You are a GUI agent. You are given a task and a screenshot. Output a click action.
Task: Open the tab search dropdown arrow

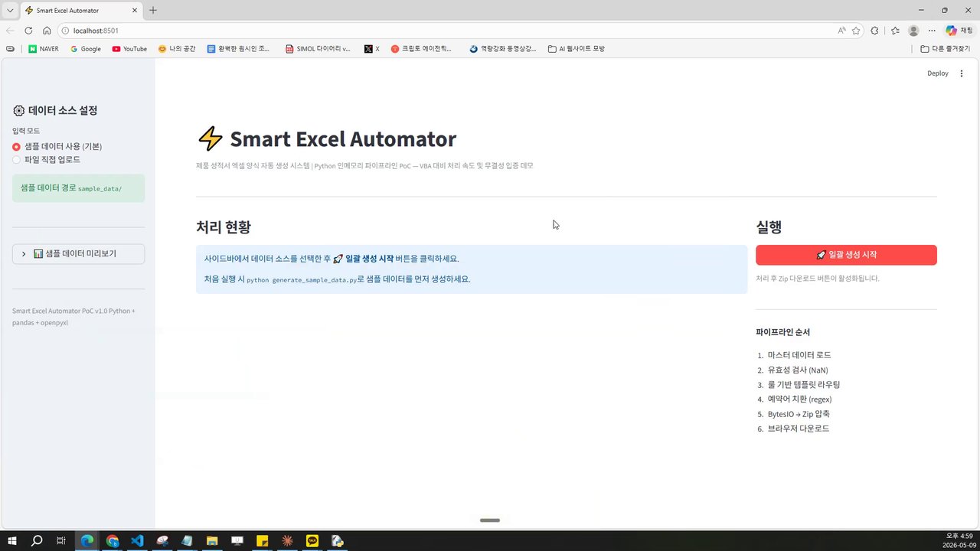(9, 10)
